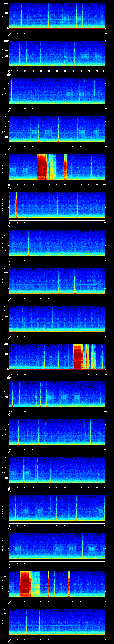Open the spectrogram panel starting at 14:54:00
The image size is (114, 644).
coord(57,91)
